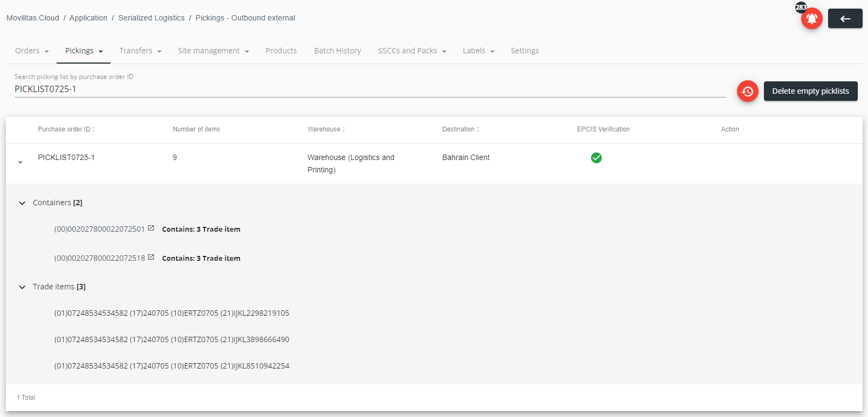Select SSCC (00)002027800022072501 text
Image resolution: width=868 pixels, height=417 pixels.
click(100, 229)
